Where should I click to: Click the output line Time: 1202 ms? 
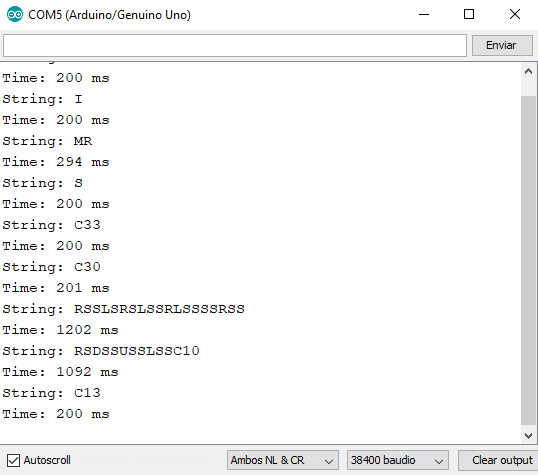tap(60, 330)
